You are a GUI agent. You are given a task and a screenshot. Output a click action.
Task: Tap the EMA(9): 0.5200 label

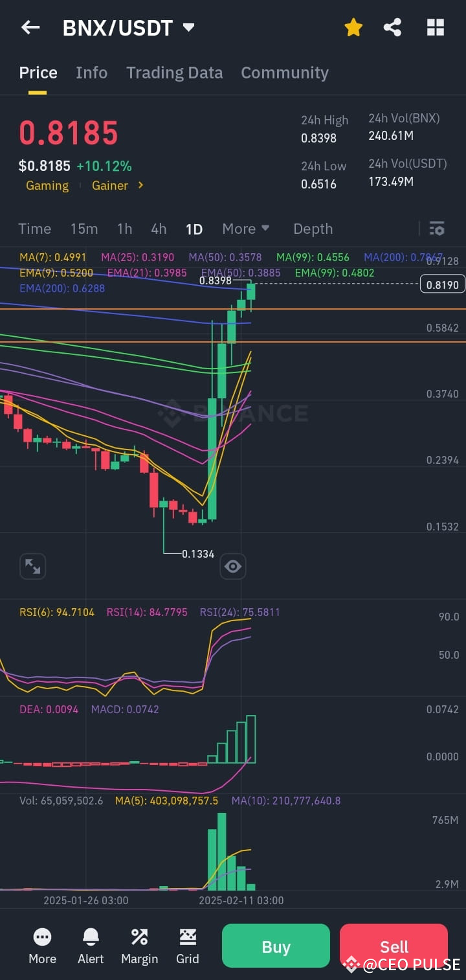pos(56,273)
